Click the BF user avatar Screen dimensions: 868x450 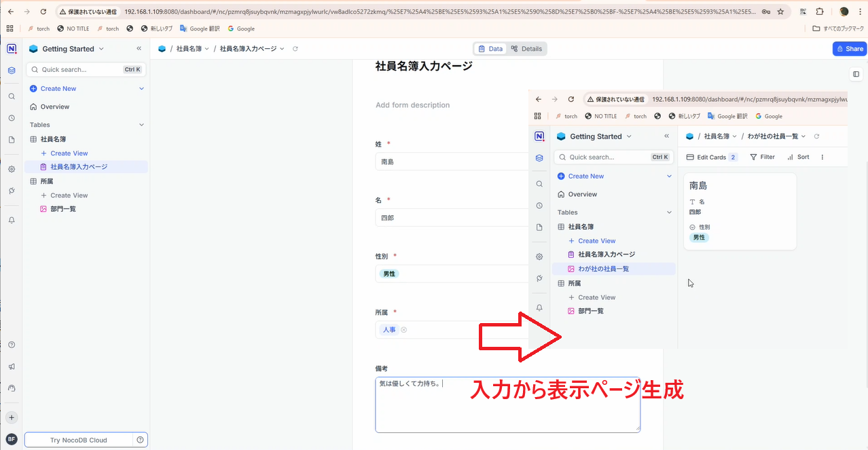12,439
